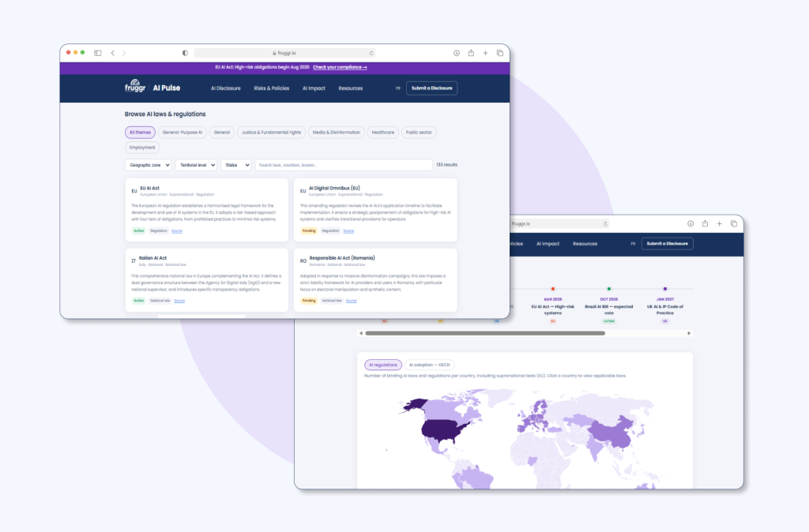Select General theme filter chip
The width and height of the screenshot is (809, 532).
222,133
